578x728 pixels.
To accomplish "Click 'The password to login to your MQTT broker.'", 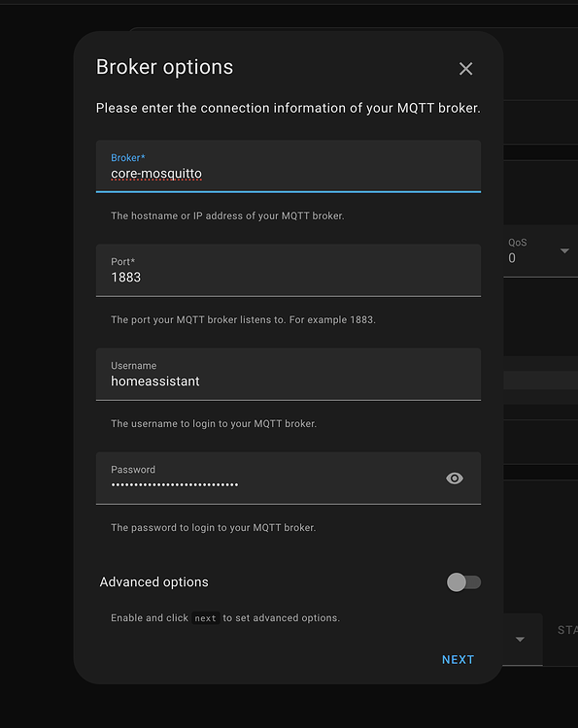I will click(x=214, y=528).
